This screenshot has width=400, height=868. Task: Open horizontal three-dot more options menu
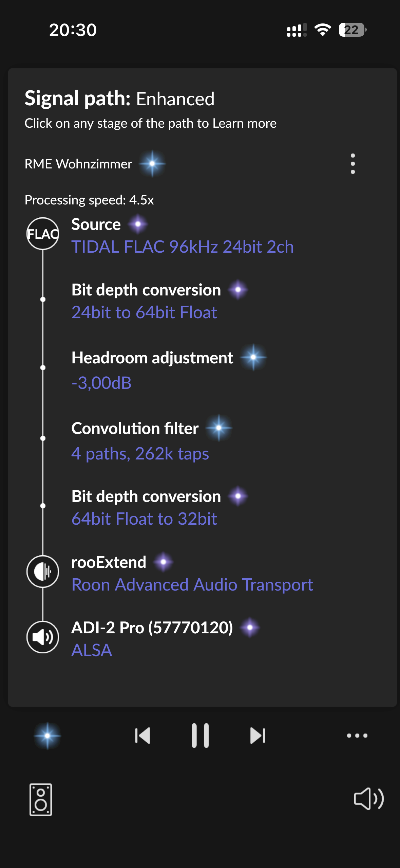(357, 736)
